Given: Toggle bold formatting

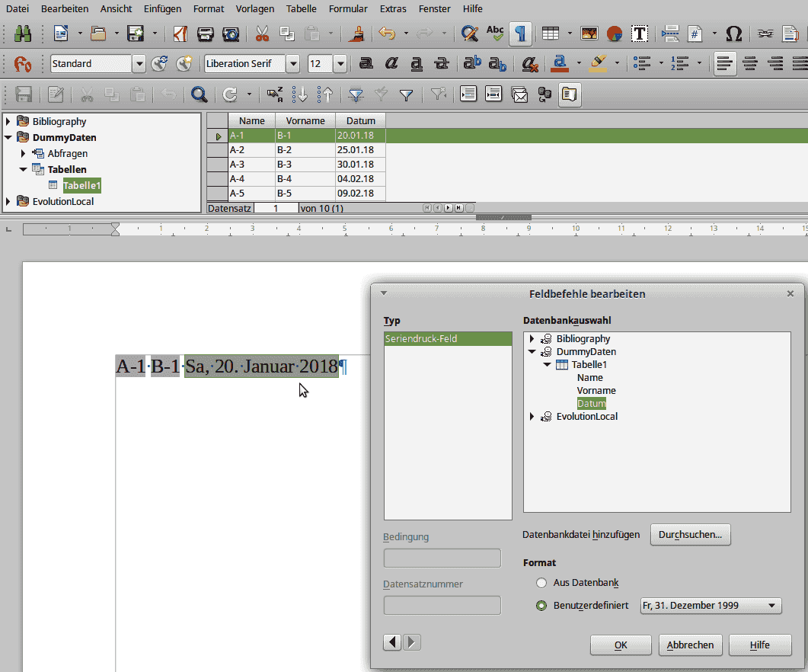Looking at the screenshot, I should tap(366, 64).
